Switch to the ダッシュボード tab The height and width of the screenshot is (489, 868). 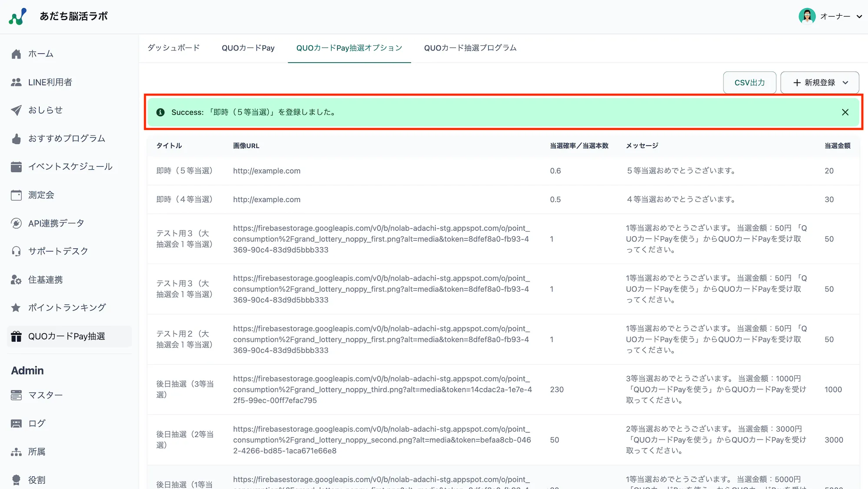174,48
